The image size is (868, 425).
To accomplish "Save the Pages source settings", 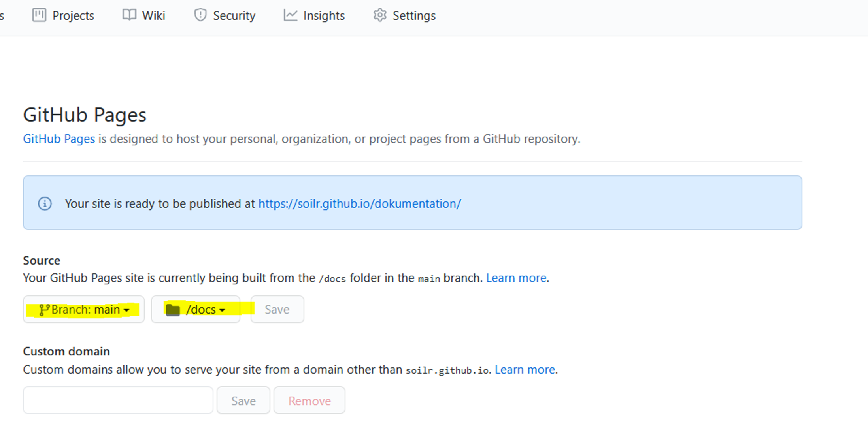I will (x=277, y=309).
